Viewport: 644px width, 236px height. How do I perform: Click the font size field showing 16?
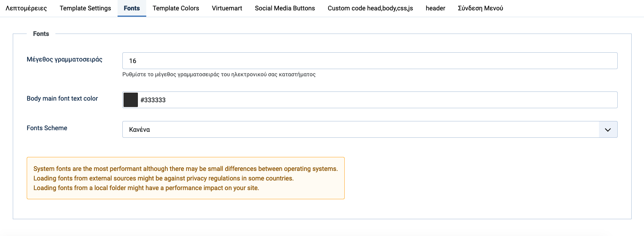click(369, 61)
